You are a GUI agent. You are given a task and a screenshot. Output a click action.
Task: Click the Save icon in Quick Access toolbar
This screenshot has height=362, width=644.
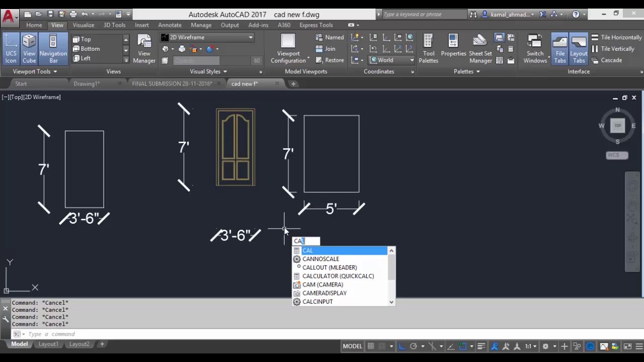[50, 14]
